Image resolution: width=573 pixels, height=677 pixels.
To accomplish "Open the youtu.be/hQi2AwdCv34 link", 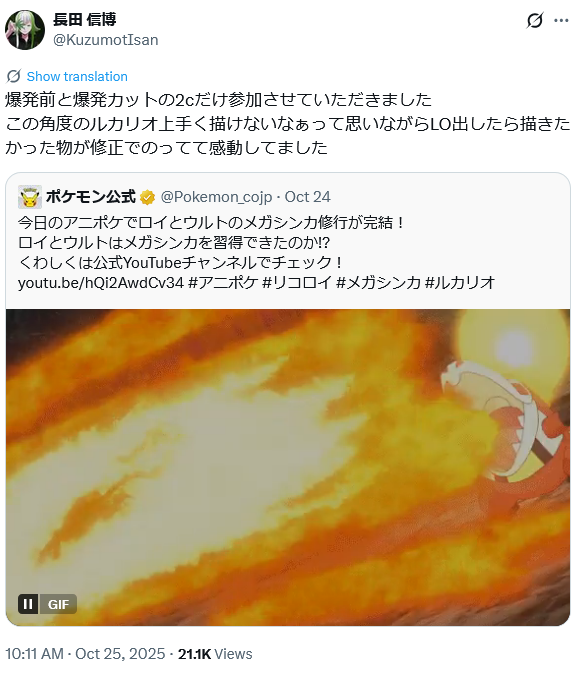I will (101, 283).
